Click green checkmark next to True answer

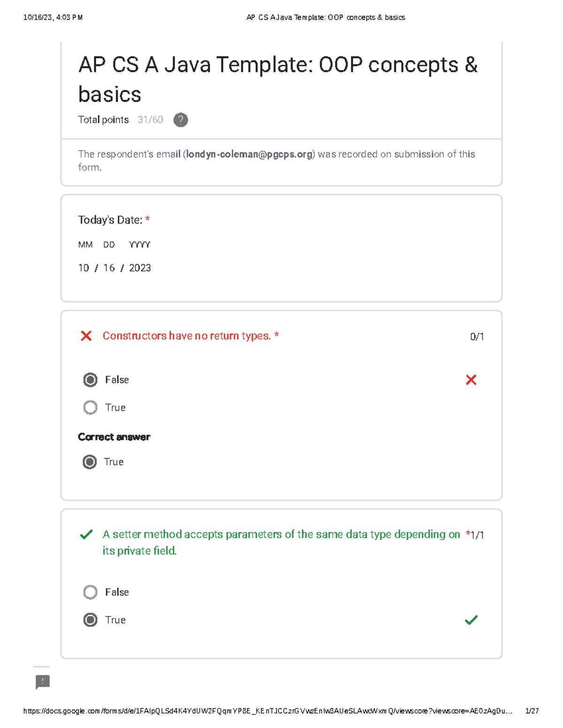(471, 620)
